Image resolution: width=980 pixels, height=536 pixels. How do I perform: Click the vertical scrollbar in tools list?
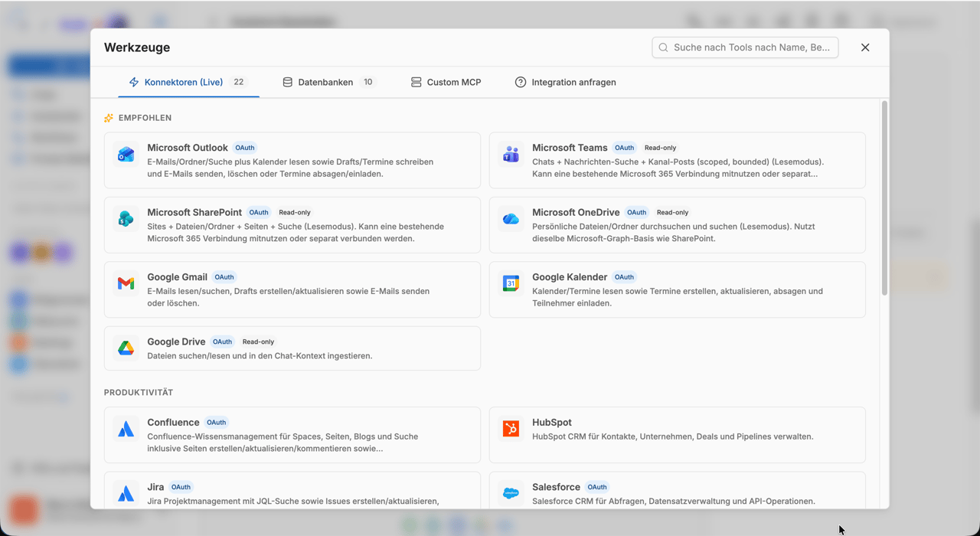(x=884, y=198)
